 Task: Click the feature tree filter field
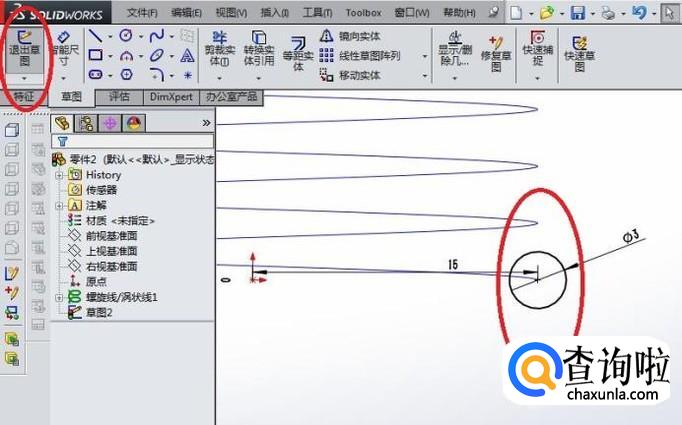(x=133, y=141)
